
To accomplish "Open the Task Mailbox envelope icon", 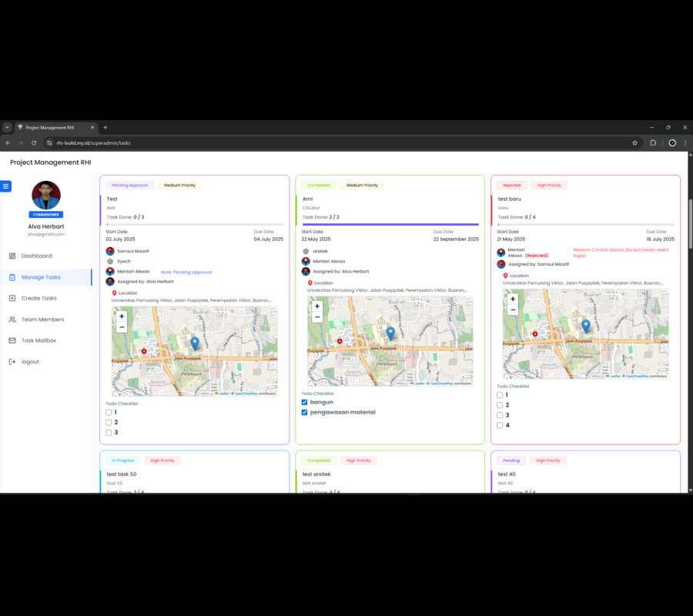I will click(x=12, y=340).
